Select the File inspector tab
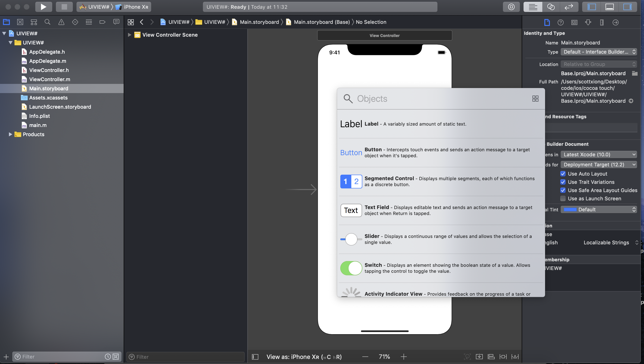This screenshot has height=364, width=644. [x=547, y=22]
